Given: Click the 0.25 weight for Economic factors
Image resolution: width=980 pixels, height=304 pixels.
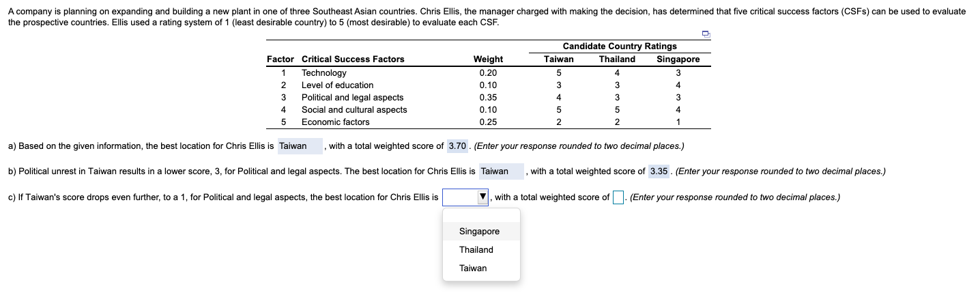Looking at the screenshot, I should click(x=488, y=122).
